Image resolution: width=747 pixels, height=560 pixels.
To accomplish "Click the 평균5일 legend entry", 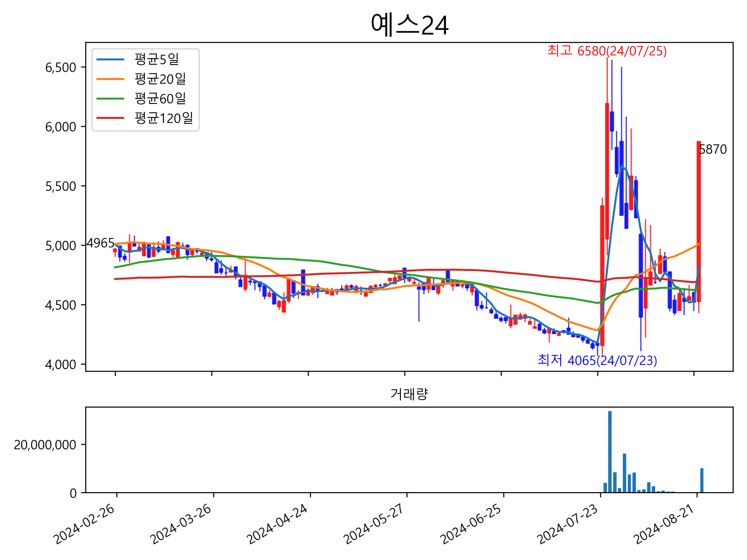I will tap(156, 59).
